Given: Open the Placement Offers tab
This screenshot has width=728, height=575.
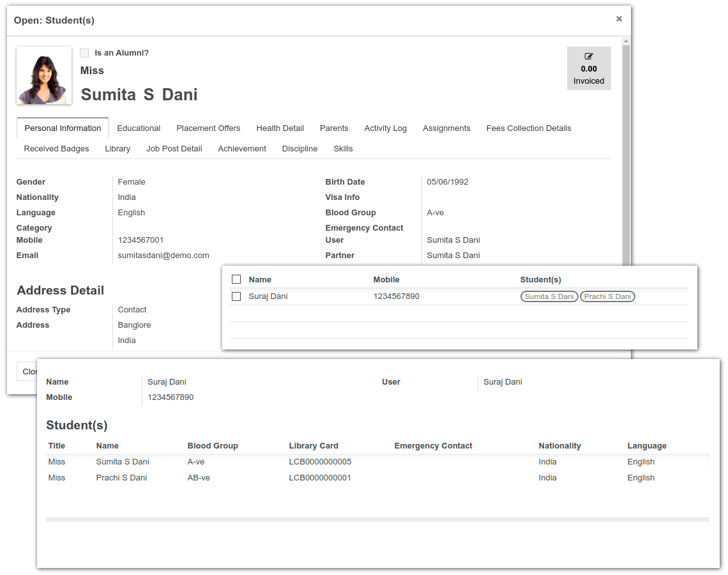Looking at the screenshot, I should click(x=208, y=128).
